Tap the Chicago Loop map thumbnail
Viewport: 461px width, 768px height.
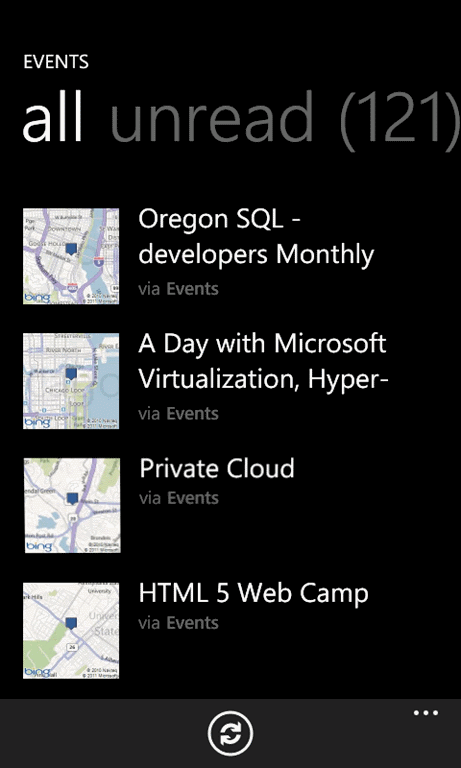(x=71, y=381)
